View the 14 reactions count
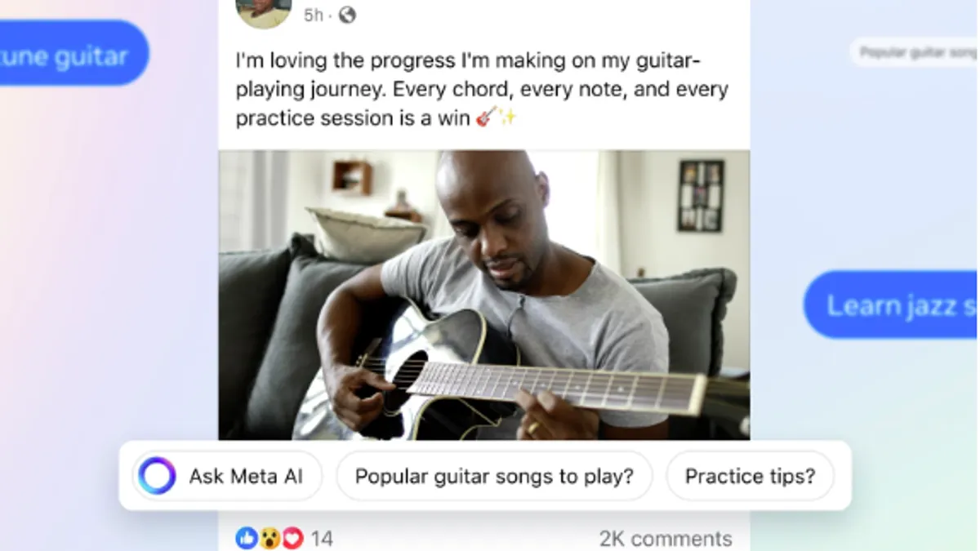The image size is (980, 551). (x=322, y=539)
